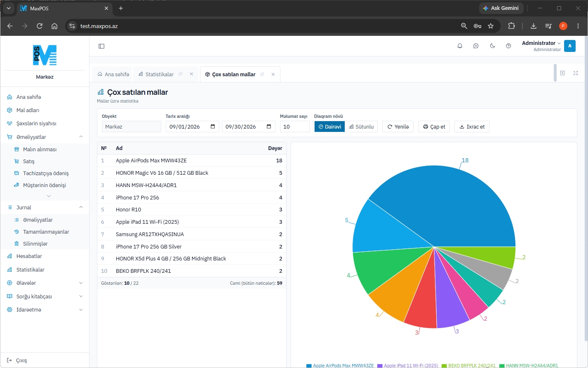Screen dimensions: 588x368
Task: Click the Məlumat sayı input field
Action: coord(294,127)
